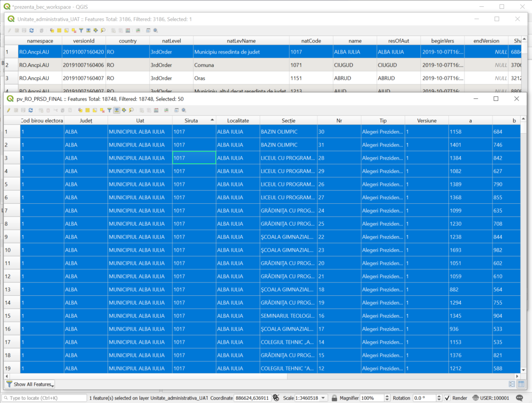Open field calculator in Unitate_administrativa_UAT table
This screenshot has height=403, width=532.
tap(128, 31)
